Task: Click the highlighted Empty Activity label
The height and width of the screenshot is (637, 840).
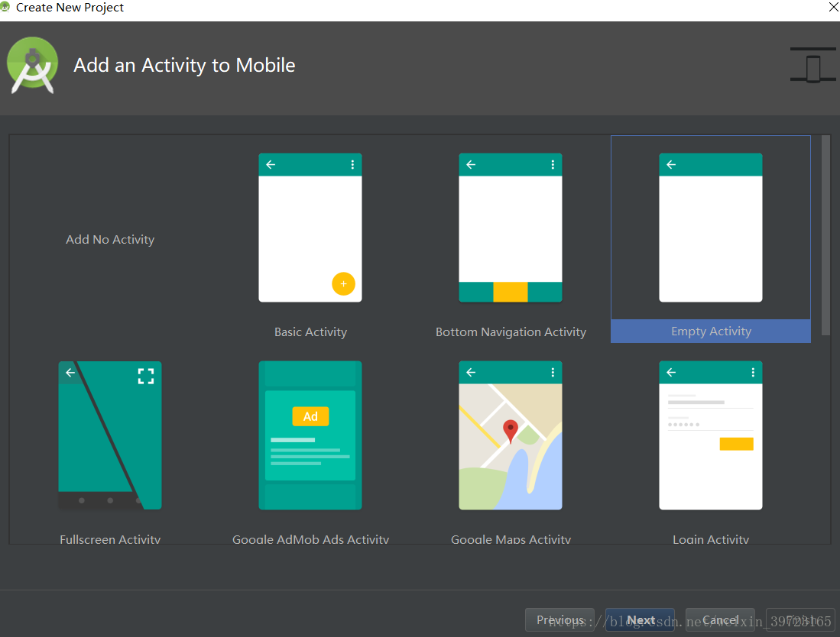Action: tap(711, 331)
